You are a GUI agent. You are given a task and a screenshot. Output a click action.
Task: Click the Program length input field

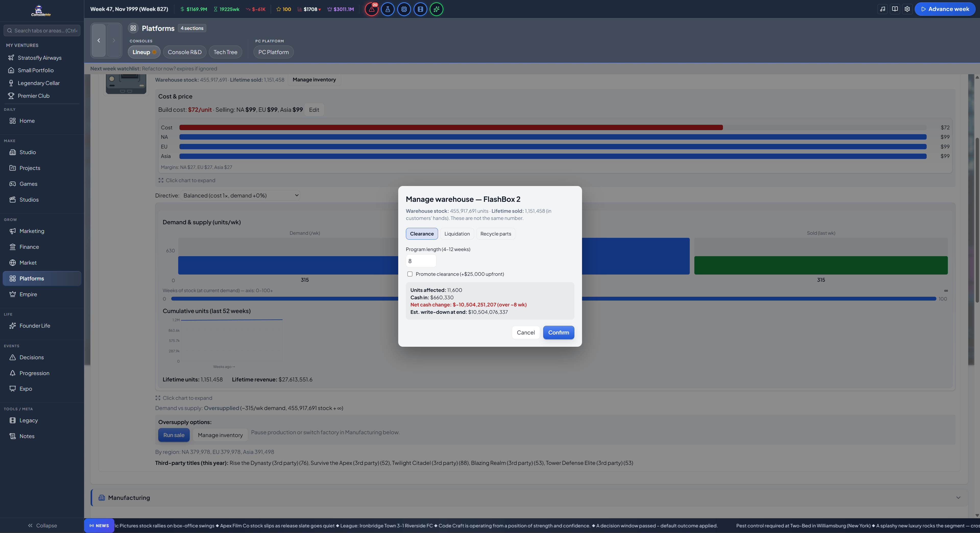[x=421, y=261]
